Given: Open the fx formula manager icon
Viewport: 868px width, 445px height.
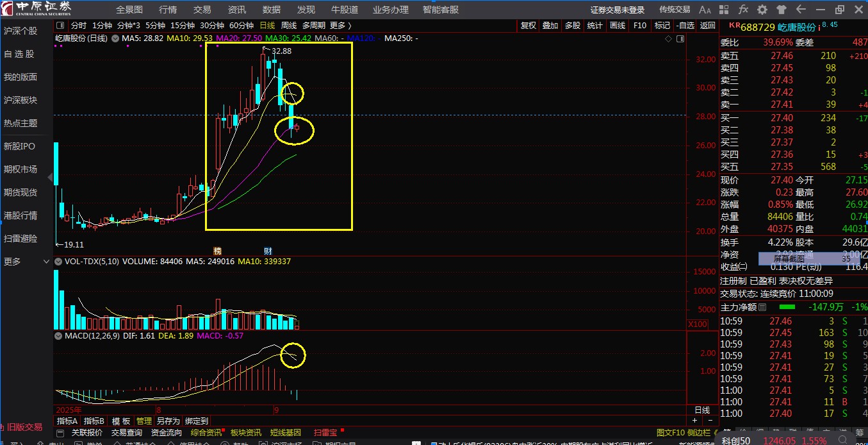Looking at the screenshot, I should point(743,10).
